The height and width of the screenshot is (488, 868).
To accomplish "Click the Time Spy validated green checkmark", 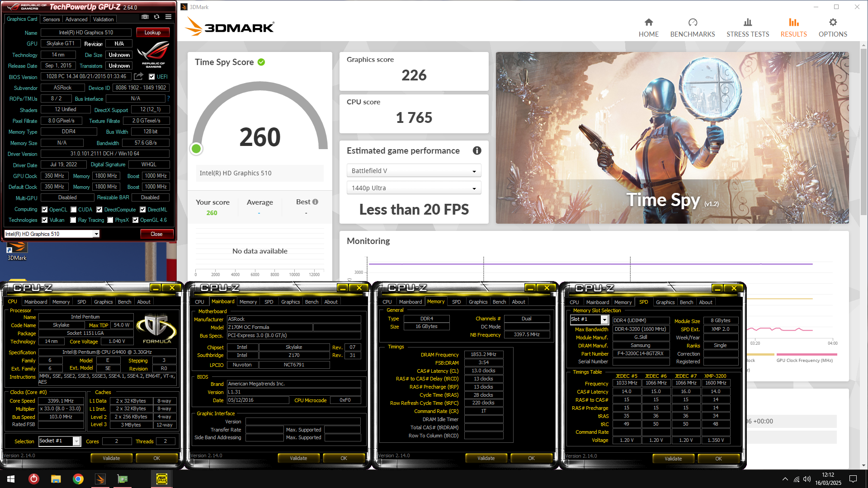I will pos(261,62).
